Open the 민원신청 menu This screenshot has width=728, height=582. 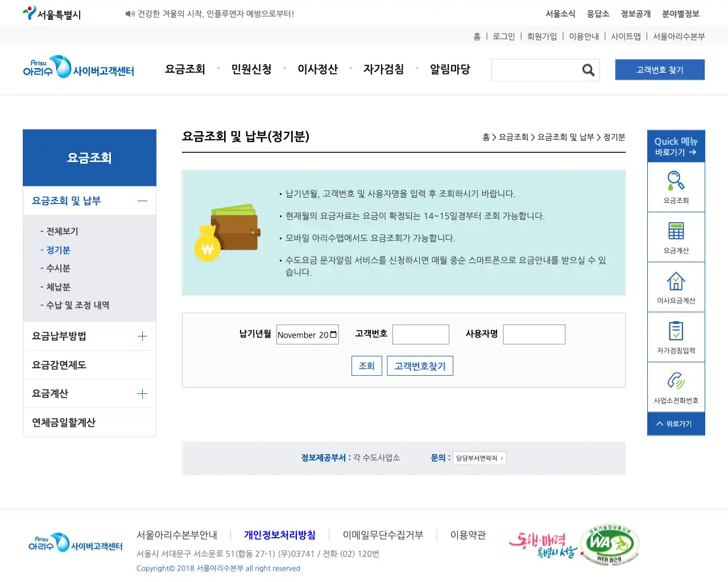coord(251,69)
